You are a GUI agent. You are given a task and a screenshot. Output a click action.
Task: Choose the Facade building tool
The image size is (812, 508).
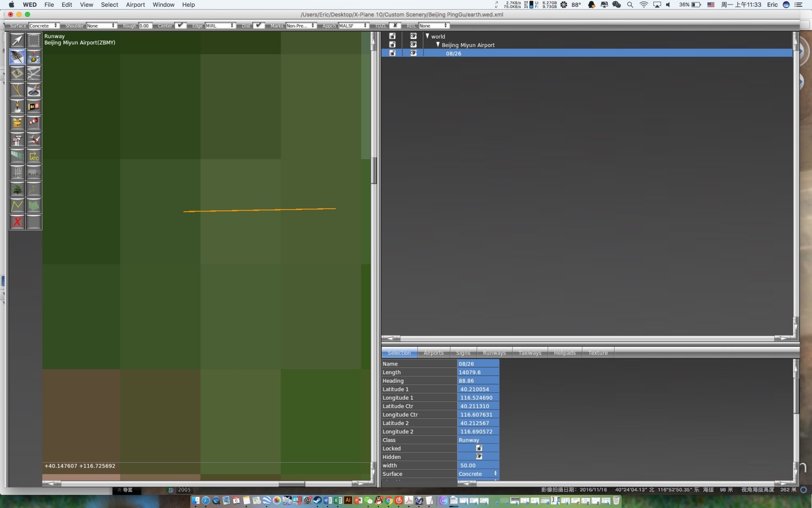pos(17,173)
